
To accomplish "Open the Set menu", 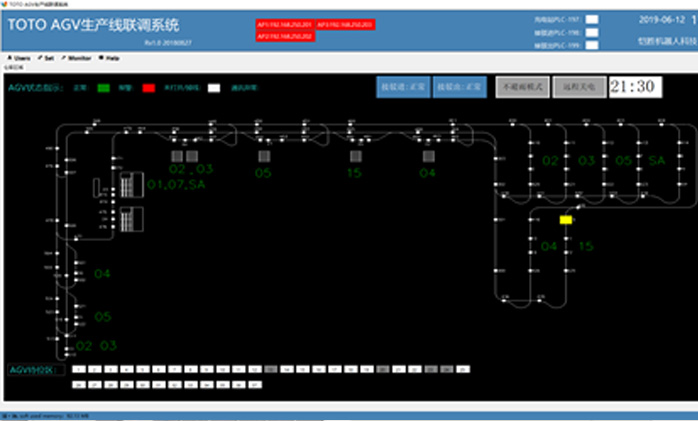I will coord(46,58).
